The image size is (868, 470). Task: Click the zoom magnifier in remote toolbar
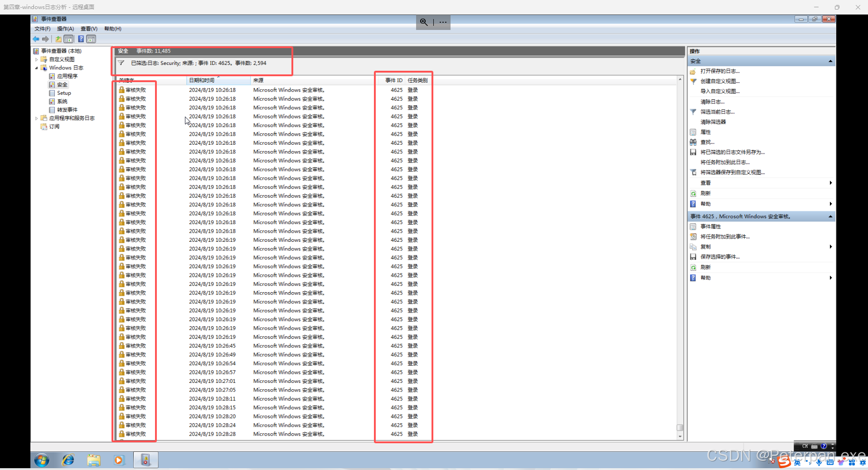[424, 22]
